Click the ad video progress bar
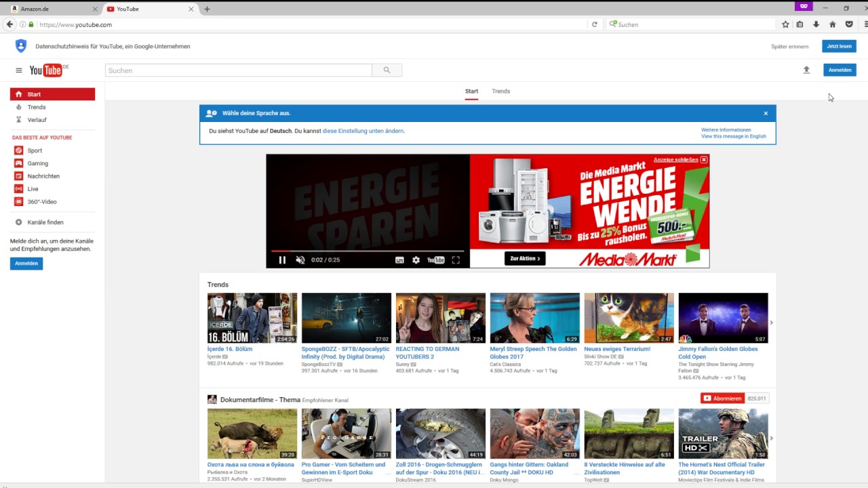The width and height of the screenshot is (868, 488). [x=368, y=251]
